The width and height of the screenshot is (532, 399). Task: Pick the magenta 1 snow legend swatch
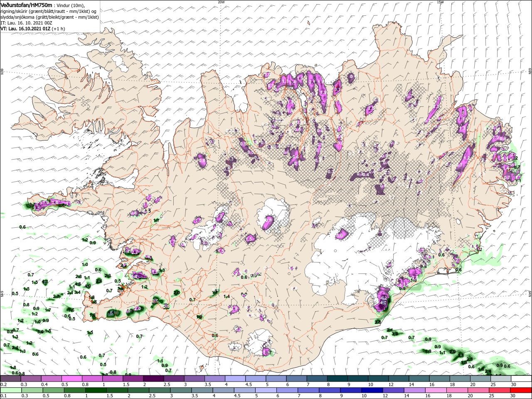[113, 379]
